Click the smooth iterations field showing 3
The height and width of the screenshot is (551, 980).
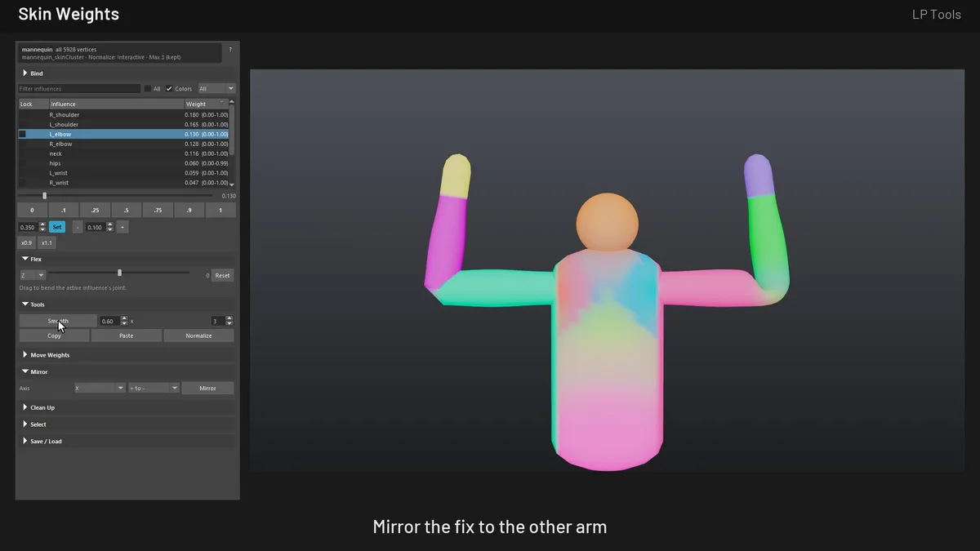217,321
